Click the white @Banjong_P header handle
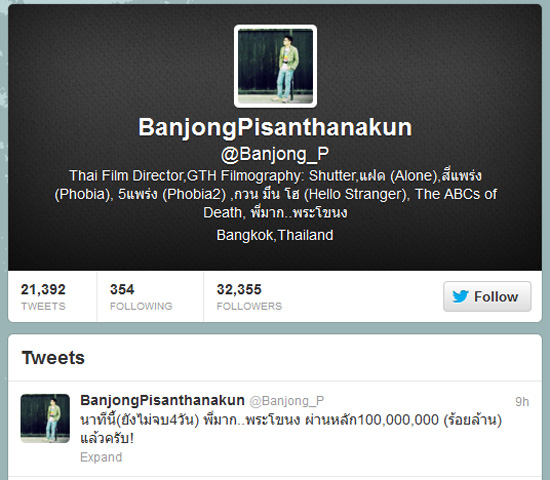This screenshot has width=550, height=480. [275, 154]
